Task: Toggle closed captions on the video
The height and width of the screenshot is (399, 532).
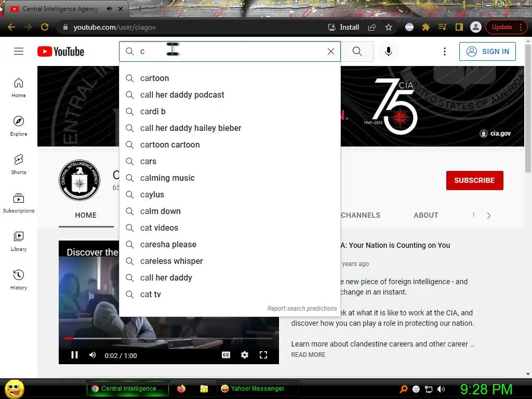Action: 226,355
